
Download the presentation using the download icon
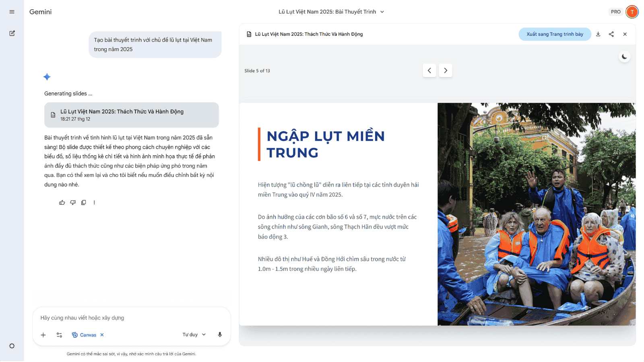pyautogui.click(x=598, y=34)
